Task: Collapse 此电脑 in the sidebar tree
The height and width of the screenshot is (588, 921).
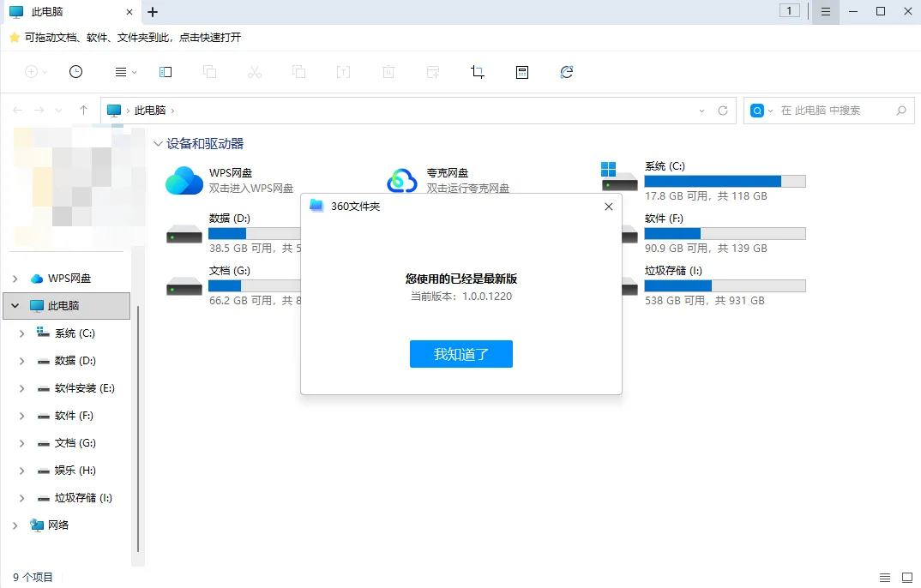Action: 15,306
